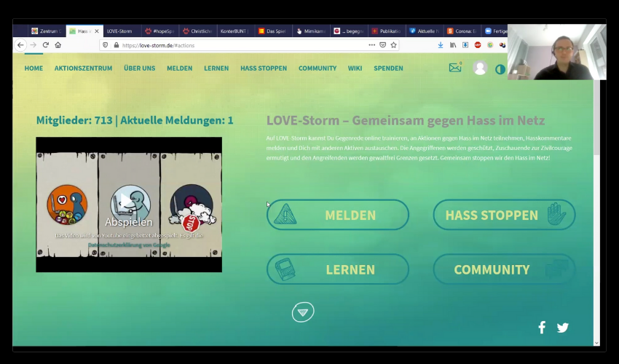Click the tracking protection shield icon
Image resolution: width=619 pixels, height=364 pixels.
[x=106, y=45]
